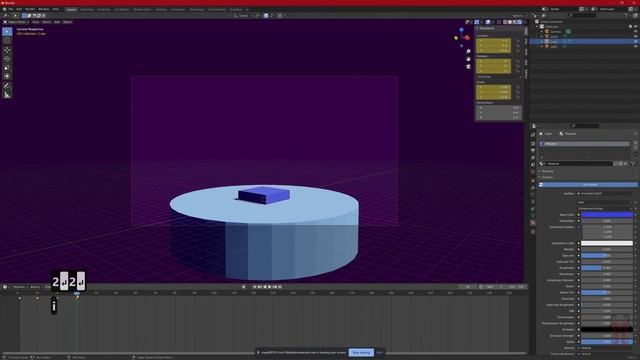Open the Object Mode dropdown
This screenshot has height=360, width=640.
pos(17,22)
